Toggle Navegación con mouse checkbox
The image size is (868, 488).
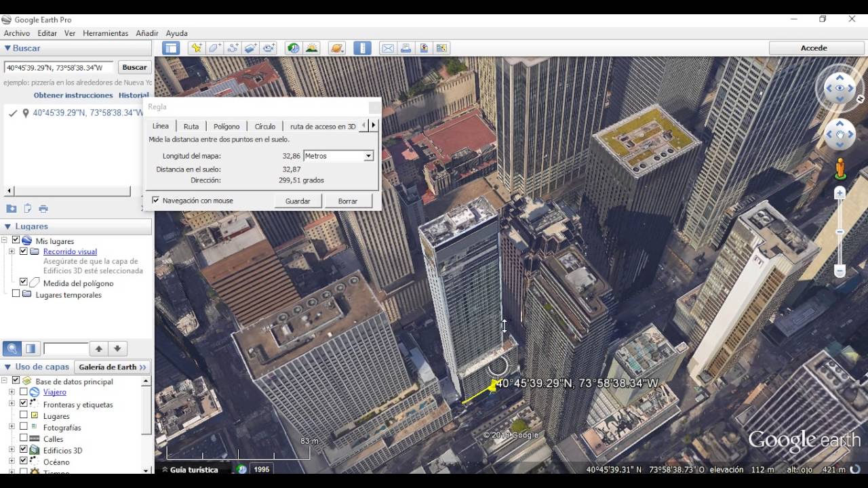pos(156,201)
